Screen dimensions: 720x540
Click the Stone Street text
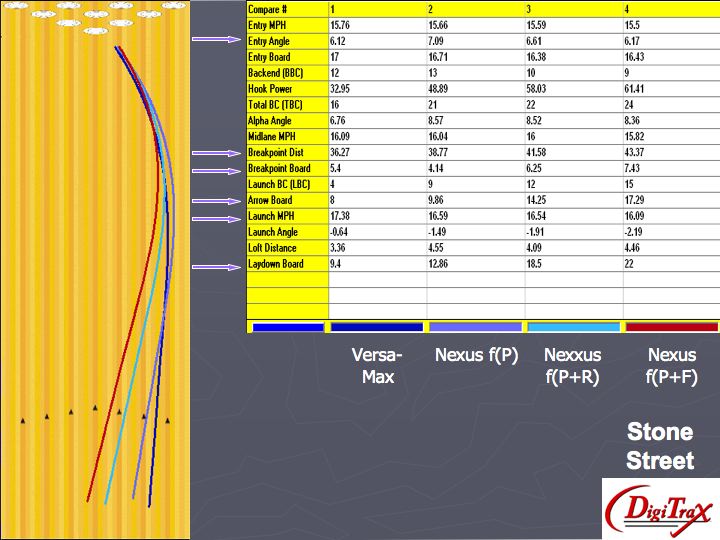pyautogui.click(x=659, y=446)
